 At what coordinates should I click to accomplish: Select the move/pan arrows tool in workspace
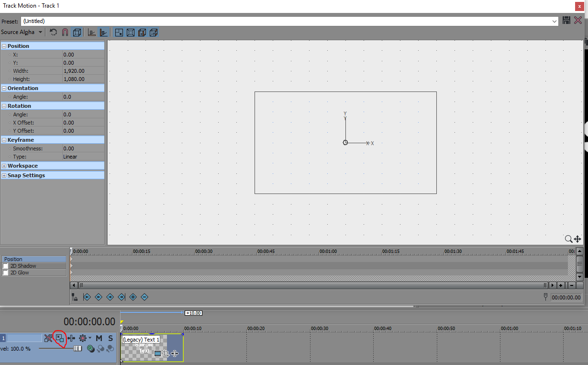click(577, 239)
